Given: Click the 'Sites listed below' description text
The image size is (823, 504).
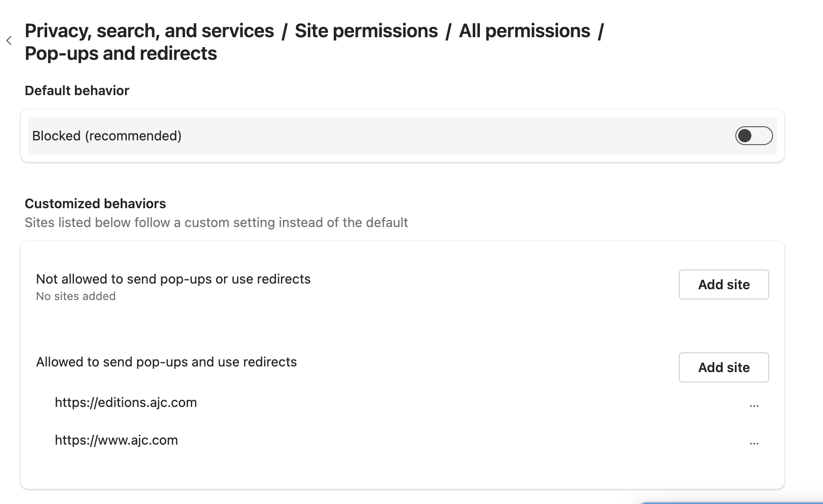Looking at the screenshot, I should point(216,223).
